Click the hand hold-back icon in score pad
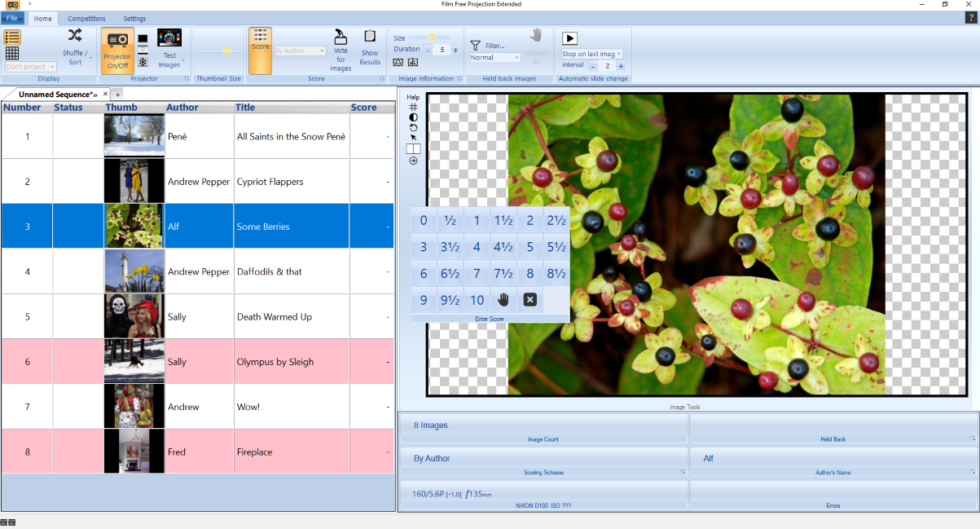The image size is (980, 529). pyautogui.click(x=503, y=300)
